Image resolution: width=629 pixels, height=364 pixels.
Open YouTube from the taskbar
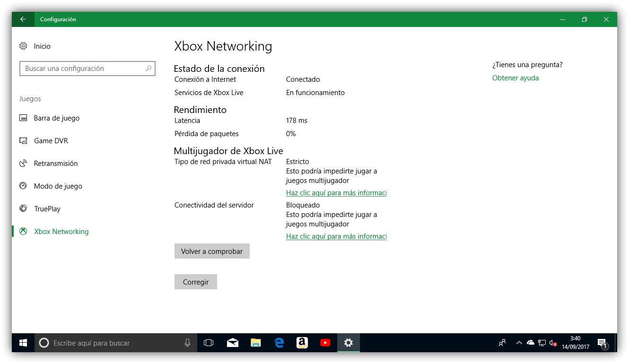(x=325, y=343)
